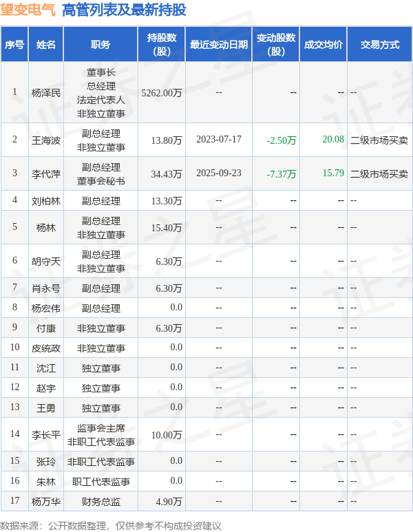Click the 34.43万 holding value
The width and height of the screenshot is (413, 532).
point(167,174)
